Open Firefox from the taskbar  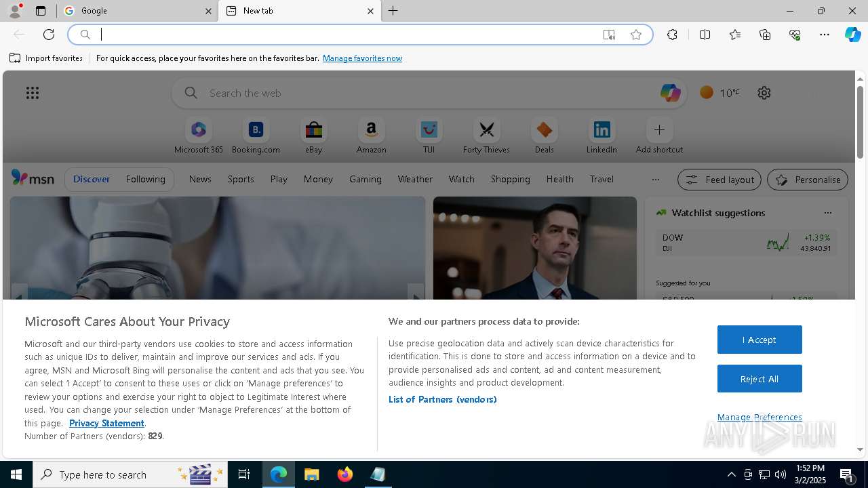[x=345, y=474]
